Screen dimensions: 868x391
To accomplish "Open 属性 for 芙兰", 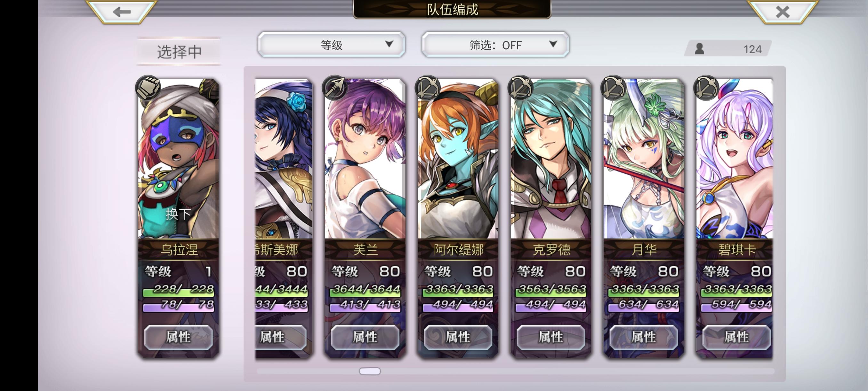I will 365,337.
